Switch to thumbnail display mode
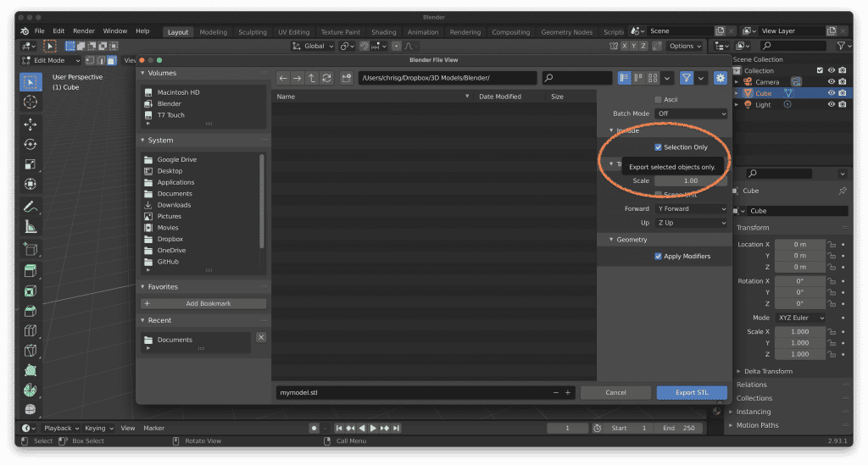This screenshot has height=465, width=868. click(x=653, y=78)
